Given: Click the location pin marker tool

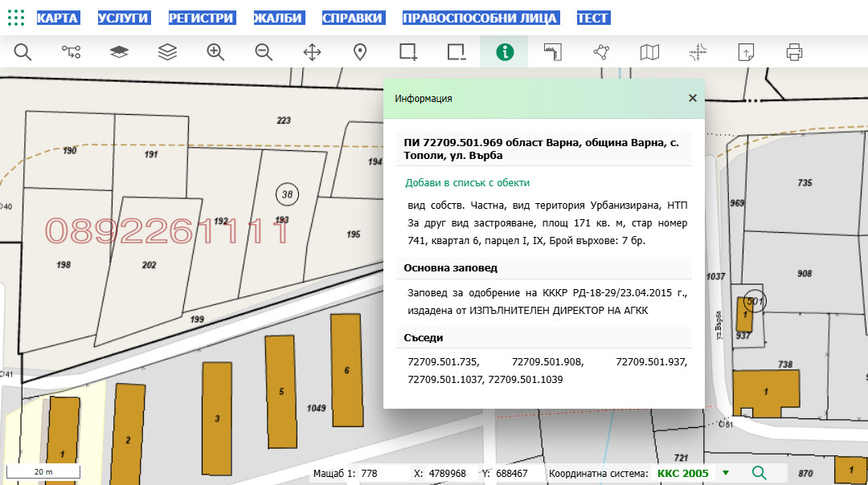Looking at the screenshot, I should click(x=360, y=52).
